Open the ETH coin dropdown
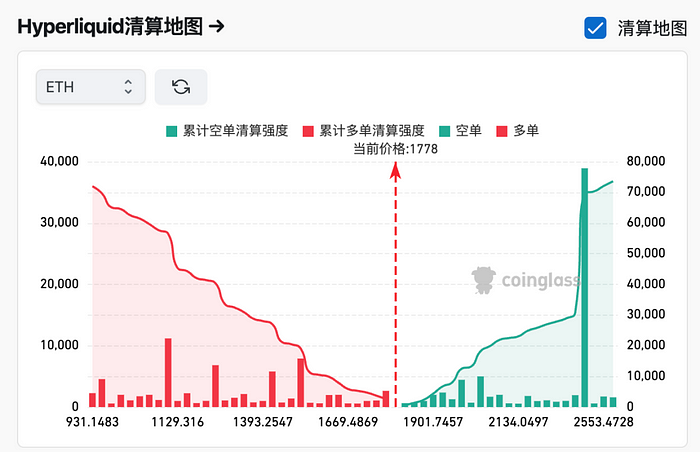The height and width of the screenshot is (452, 700). (90, 87)
